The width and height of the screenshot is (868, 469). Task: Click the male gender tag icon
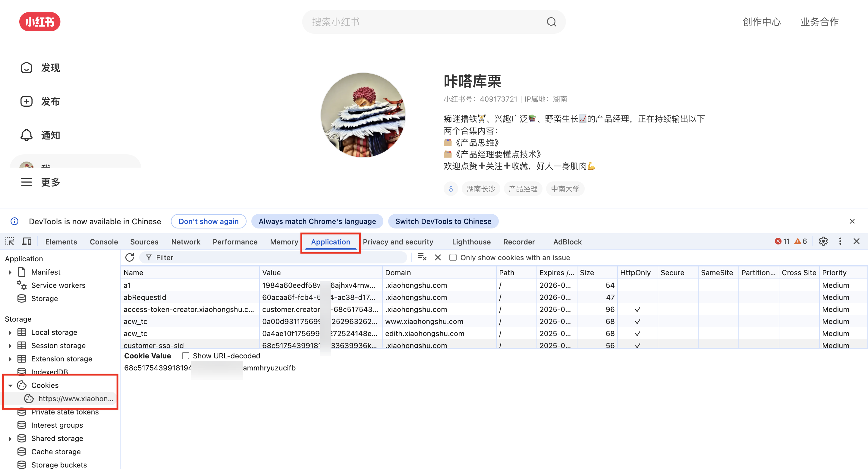pos(451,189)
